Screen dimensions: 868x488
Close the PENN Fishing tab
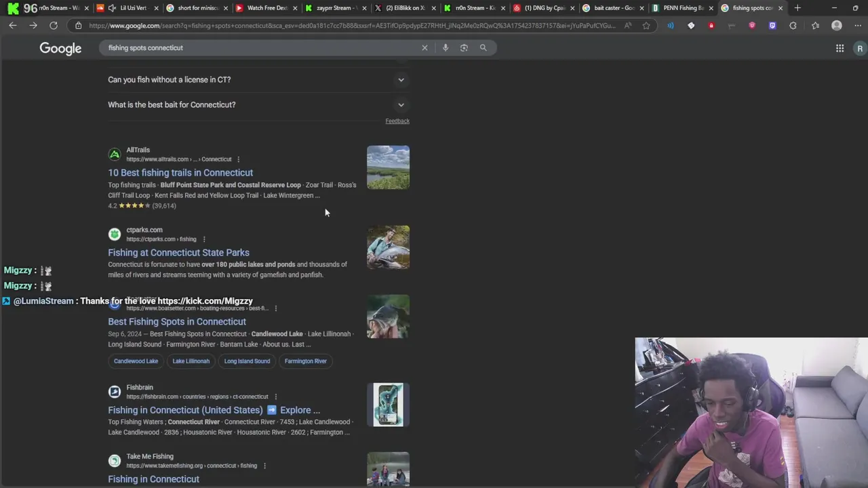click(x=711, y=8)
